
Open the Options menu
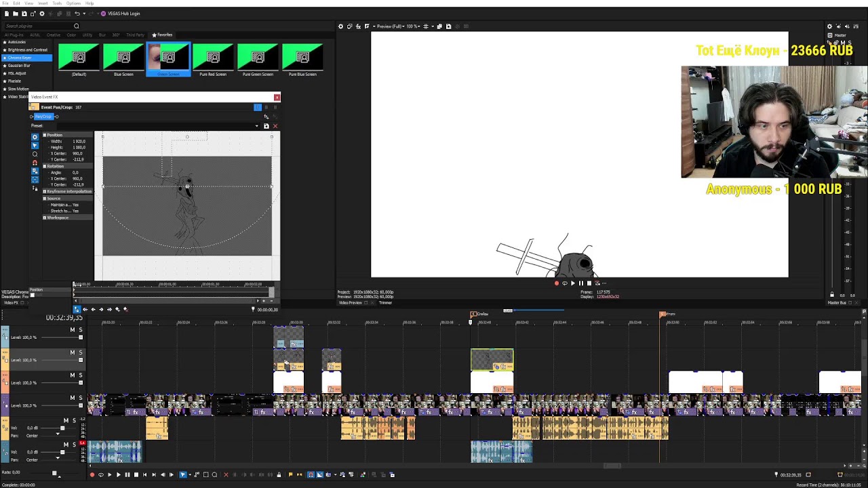pos(73,3)
